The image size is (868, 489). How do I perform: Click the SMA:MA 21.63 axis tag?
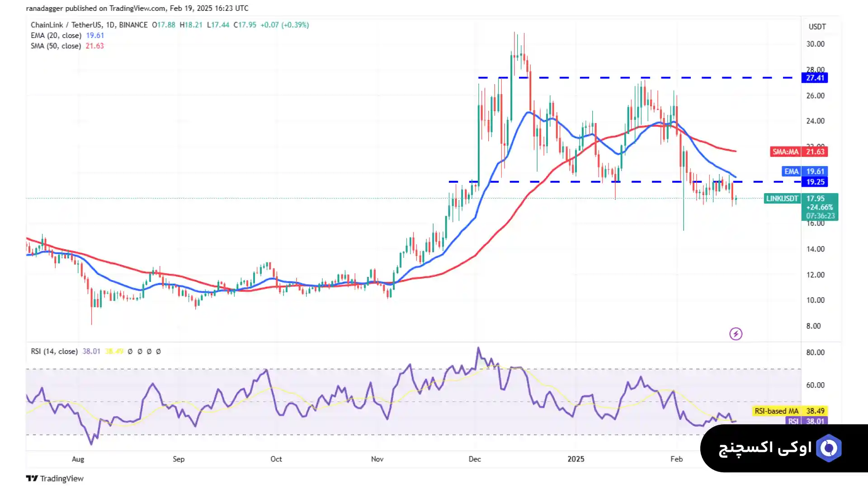[799, 152]
